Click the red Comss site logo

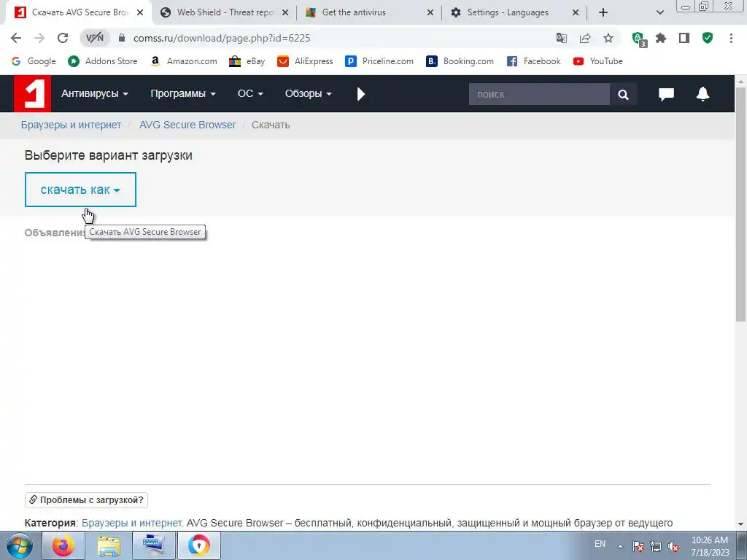click(32, 94)
